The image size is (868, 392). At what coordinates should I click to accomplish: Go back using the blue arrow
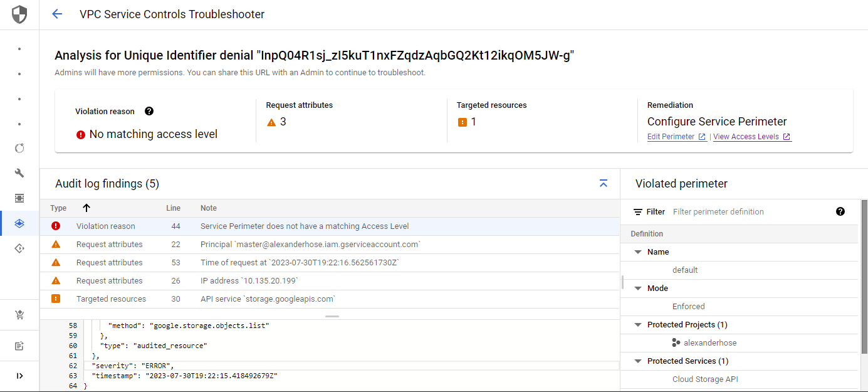(57, 14)
